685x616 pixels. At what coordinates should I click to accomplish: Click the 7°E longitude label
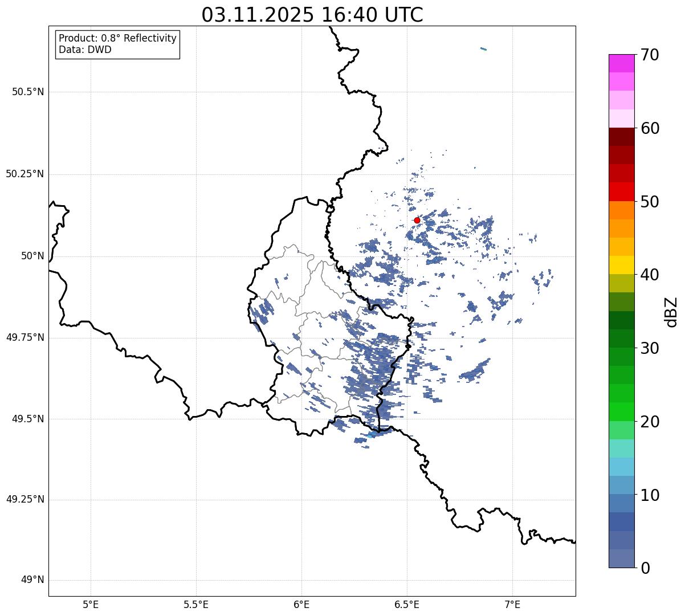[x=512, y=604]
